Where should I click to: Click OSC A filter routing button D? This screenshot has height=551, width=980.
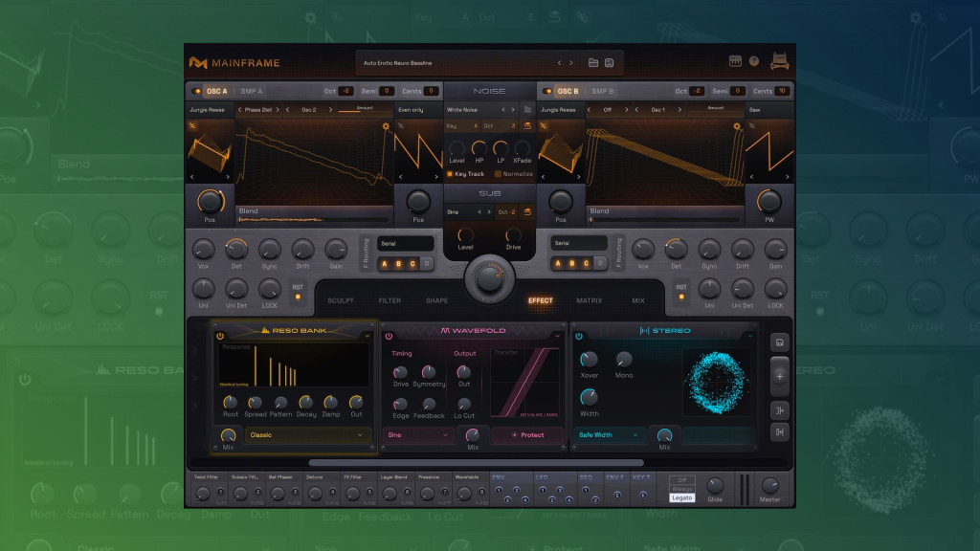coord(427,264)
